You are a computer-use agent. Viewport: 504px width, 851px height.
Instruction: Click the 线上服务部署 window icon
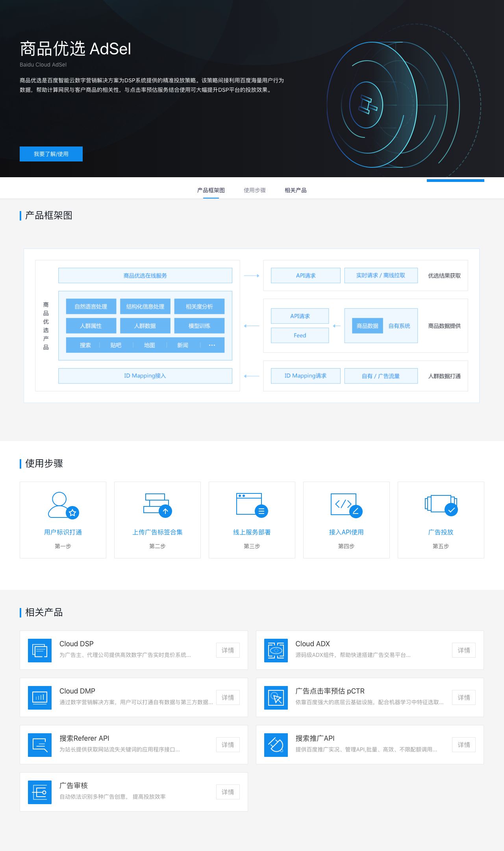click(252, 505)
